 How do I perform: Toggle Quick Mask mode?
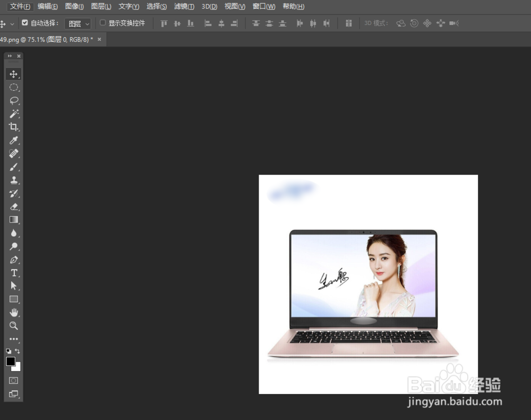pos(14,380)
